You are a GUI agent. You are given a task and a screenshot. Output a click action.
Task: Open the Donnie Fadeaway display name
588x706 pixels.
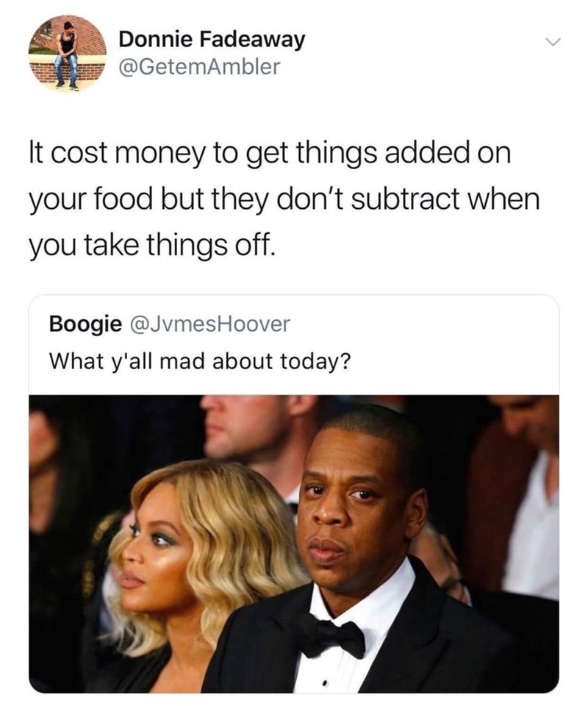[x=212, y=39]
